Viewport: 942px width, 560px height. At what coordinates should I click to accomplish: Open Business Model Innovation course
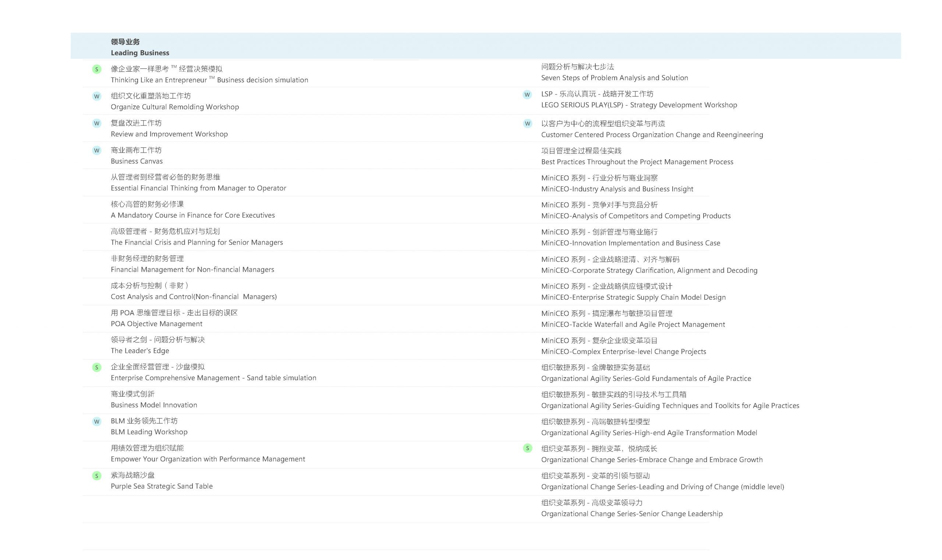click(x=154, y=405)
